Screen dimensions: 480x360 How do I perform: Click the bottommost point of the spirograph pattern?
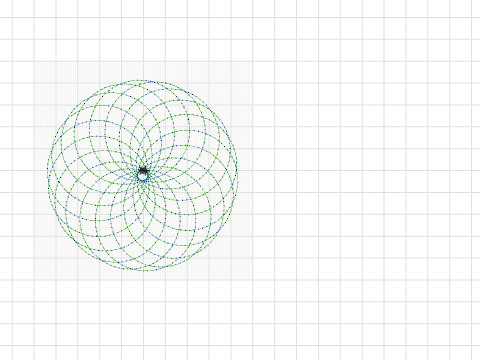[143, 270]
